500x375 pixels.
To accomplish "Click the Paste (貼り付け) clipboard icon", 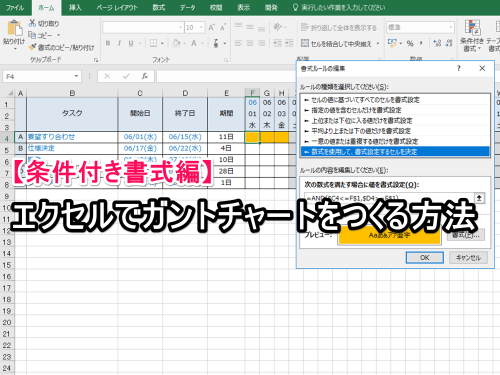I will tap(14, 28).
